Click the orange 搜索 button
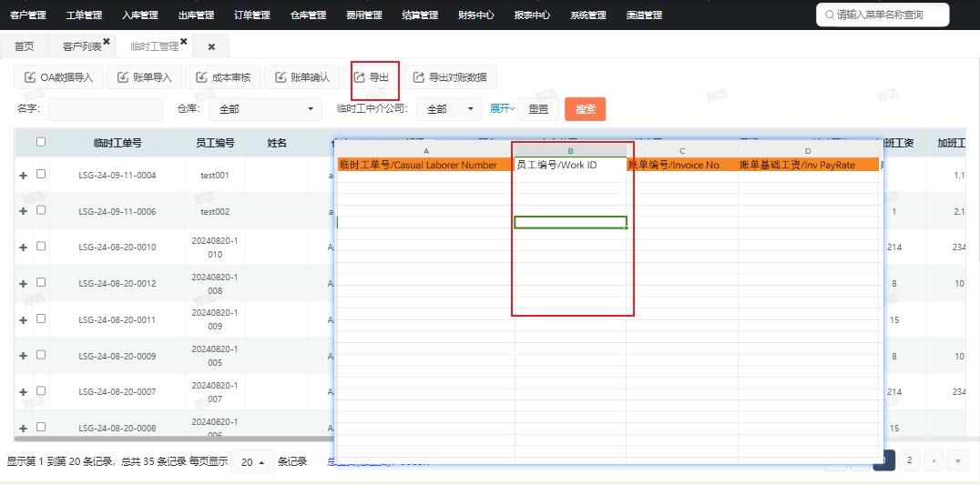This screenshot has height=485, width=980. pyautogui.click(x=585, y=108)
